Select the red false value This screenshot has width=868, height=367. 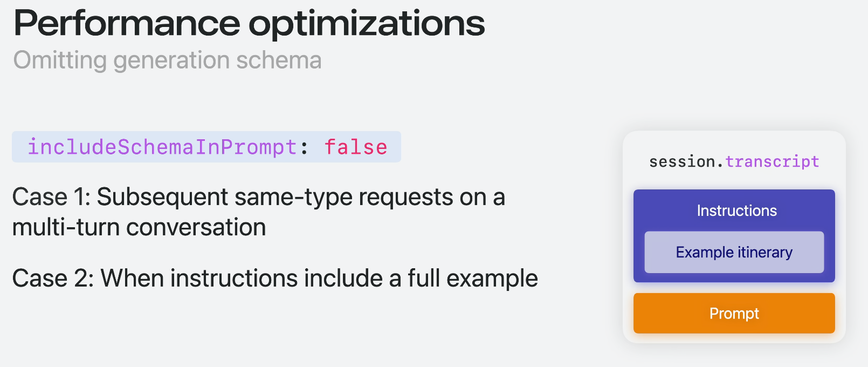pyautogui.click(x=356, y=147)
